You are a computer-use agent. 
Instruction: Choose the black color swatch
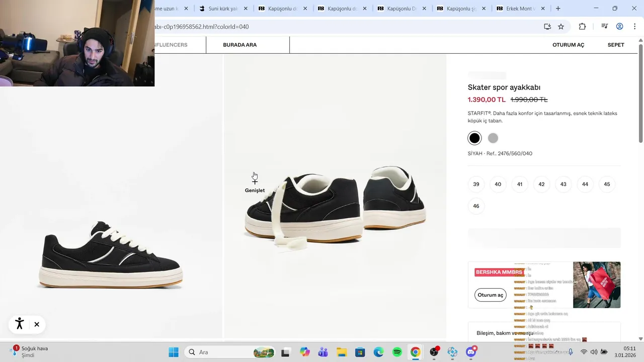click(x=474, y=138)
